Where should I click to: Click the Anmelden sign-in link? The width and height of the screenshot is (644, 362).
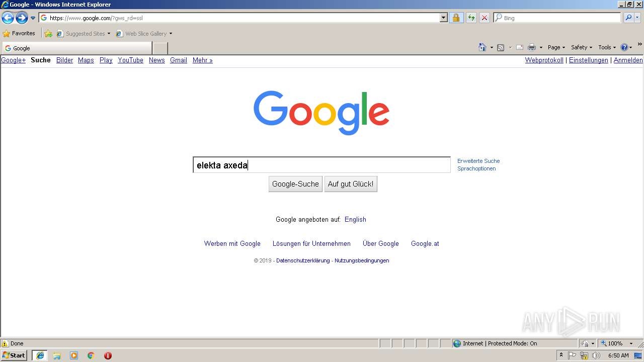[628, 60]
